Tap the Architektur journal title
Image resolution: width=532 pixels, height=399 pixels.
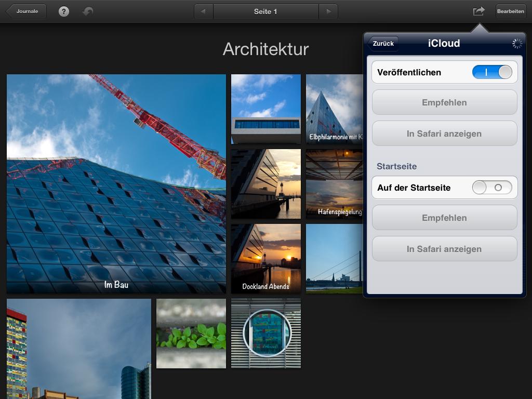click(x=265, y=49)
